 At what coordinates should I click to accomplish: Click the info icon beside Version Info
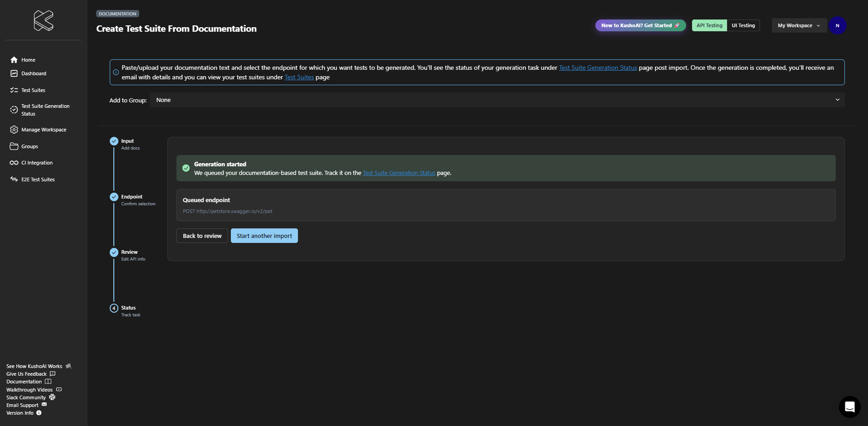[39, 413]
